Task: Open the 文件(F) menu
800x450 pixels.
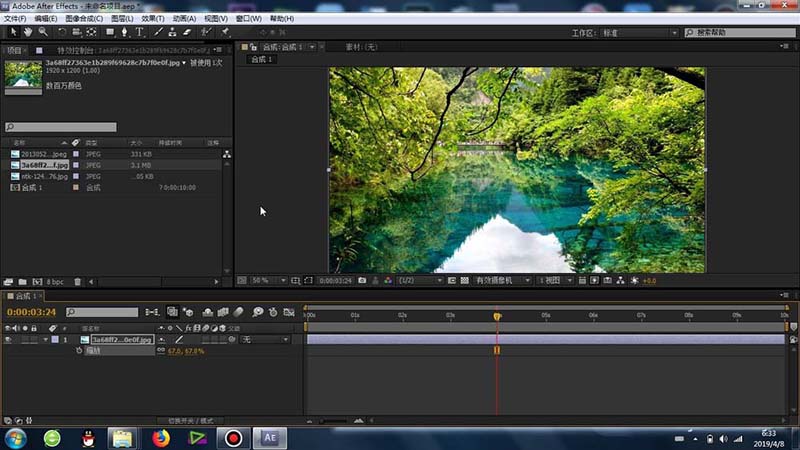Action: click(15, 18)
